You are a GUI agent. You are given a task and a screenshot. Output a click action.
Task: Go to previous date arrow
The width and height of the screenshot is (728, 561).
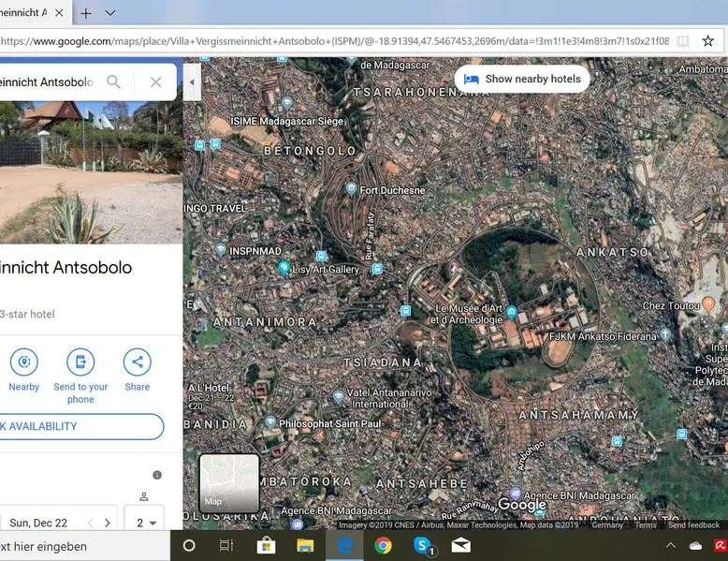[91, 523]
